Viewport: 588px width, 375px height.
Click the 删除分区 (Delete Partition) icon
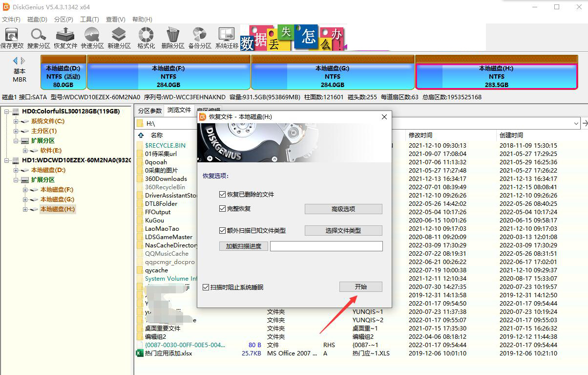173,38
